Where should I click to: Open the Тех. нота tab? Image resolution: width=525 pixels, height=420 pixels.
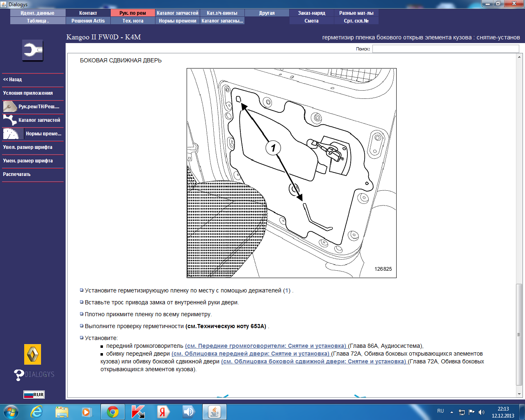[133, 21]
